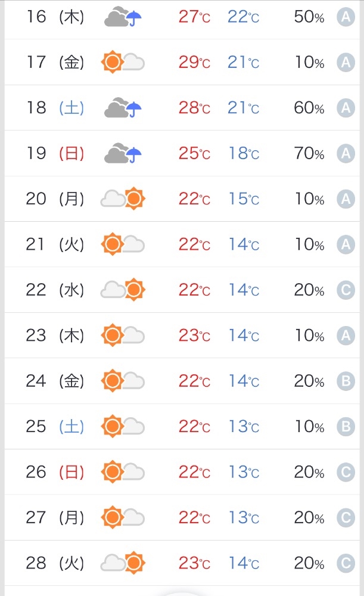Tap the reliability B badge for the 24th
The height and width of the screenshot is (596, 364).
pos(346,381)
